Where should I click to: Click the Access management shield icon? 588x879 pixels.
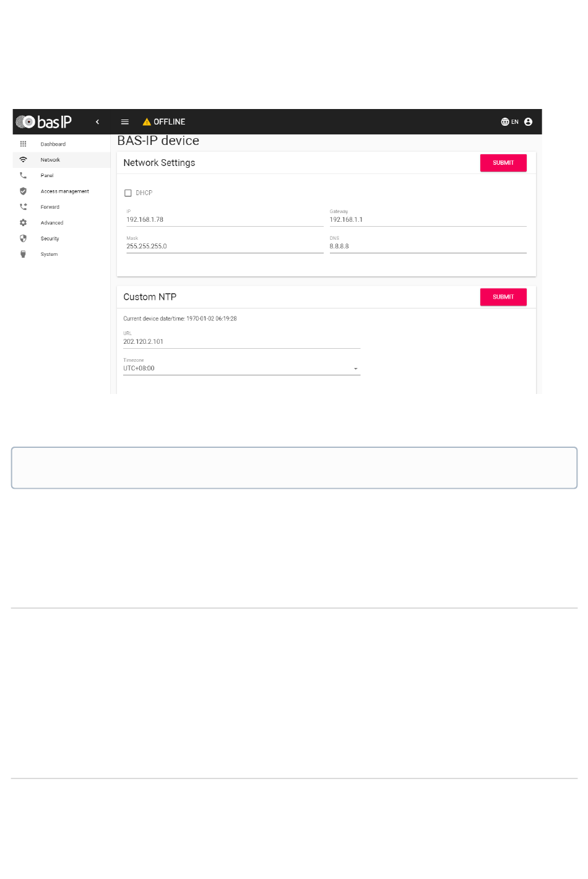(x=23, y=191)
